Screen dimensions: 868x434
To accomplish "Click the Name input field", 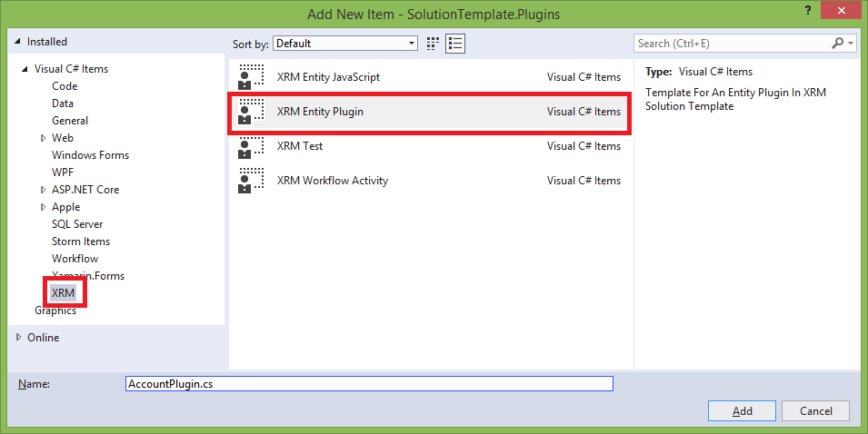I will tap(369, 383).
